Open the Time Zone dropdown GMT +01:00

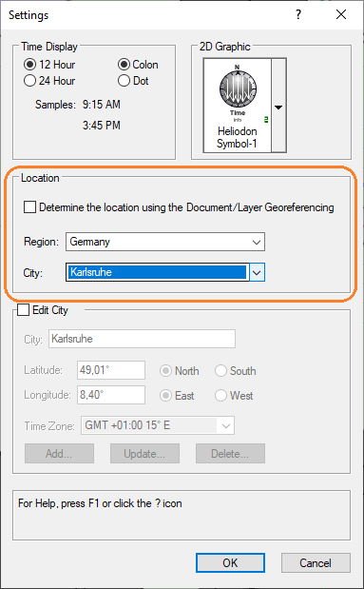(158, 425)
